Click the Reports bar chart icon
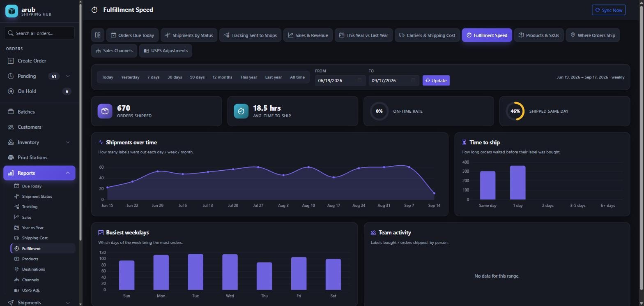The width and height of the screenshot is (644, 306). (x=11, y=173)
